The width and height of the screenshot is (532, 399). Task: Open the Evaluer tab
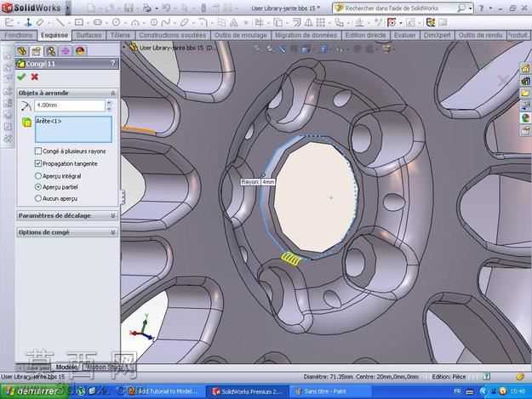(x=404, y=35)
